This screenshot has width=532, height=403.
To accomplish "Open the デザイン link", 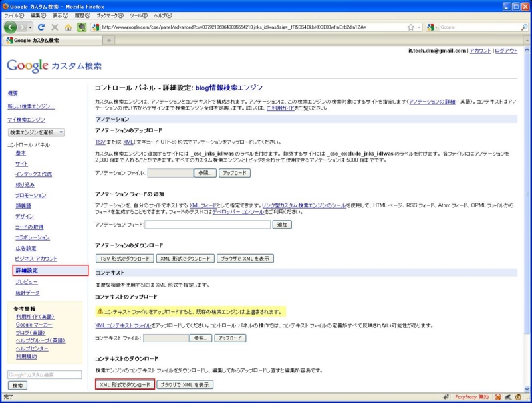I will click(x=25, y=216).
